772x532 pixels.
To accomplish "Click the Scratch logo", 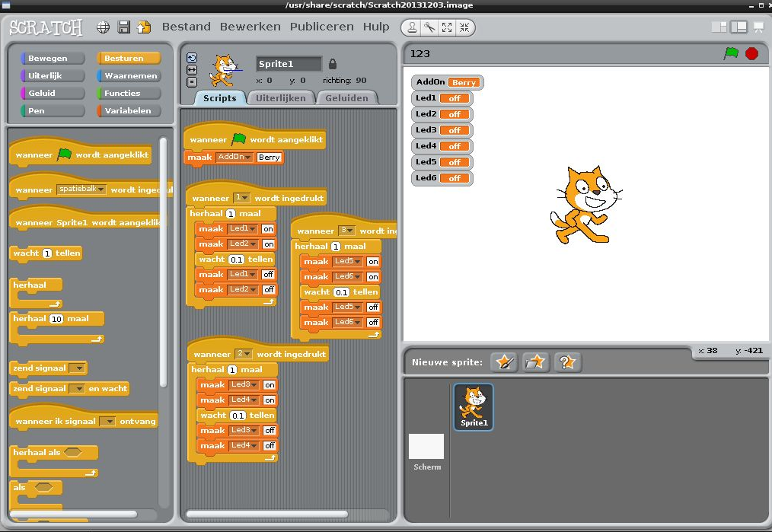I will 46,27.
